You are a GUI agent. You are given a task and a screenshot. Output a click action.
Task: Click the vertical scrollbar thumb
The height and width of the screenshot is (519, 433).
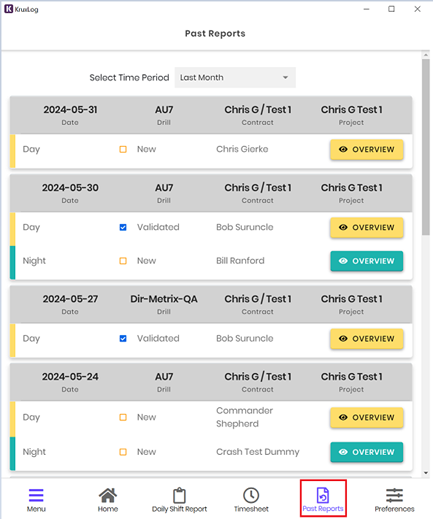click(x=426, y=147)
